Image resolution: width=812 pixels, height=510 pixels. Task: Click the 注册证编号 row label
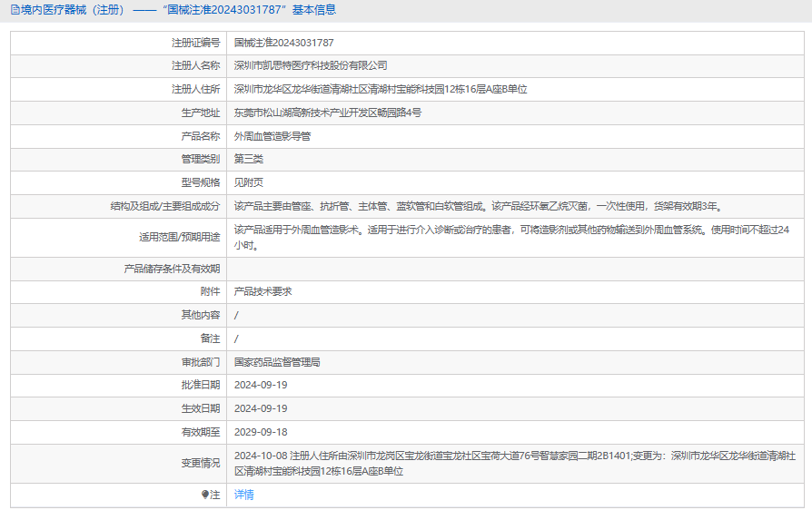[195, 43]
